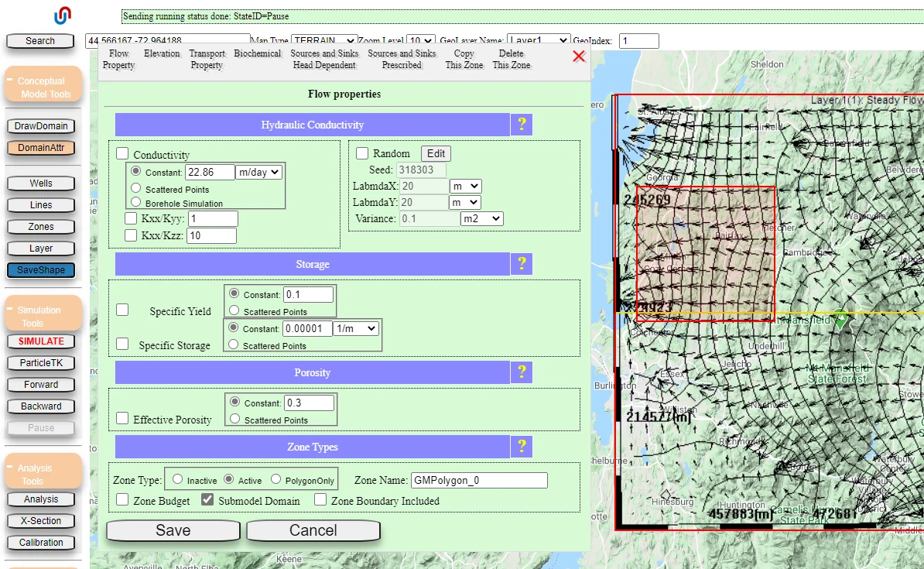Check the Kxx/Kzz checkbox

131,235
